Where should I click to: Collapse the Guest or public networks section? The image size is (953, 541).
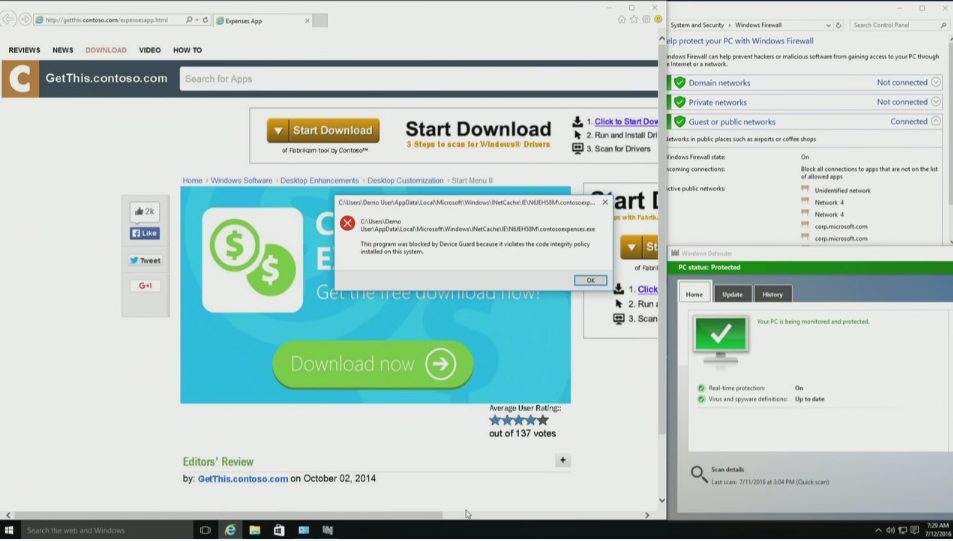coord(936,121)
